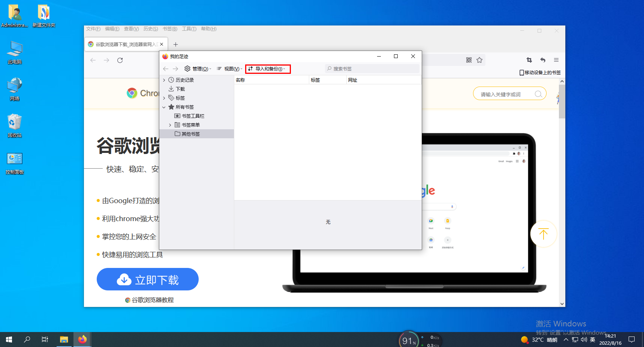The image size is (644, 347).
Task: Expand the 书签菜单 tree node
Action: click(170, 125)
